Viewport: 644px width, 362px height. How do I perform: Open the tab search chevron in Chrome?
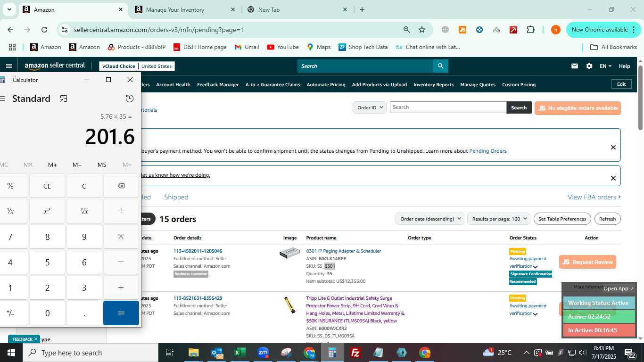coord(9,9)
